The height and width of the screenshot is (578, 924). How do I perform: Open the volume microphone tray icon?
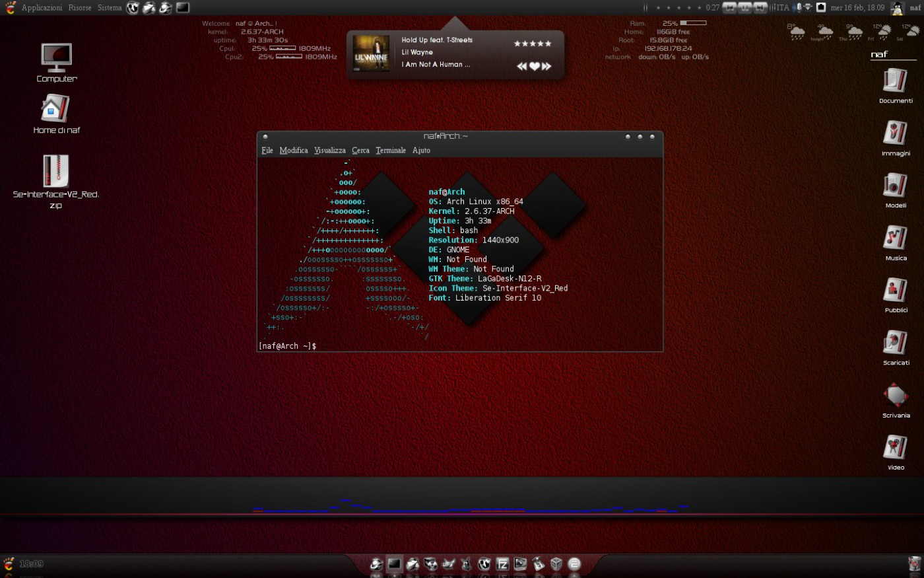click(x=797, y=8)
